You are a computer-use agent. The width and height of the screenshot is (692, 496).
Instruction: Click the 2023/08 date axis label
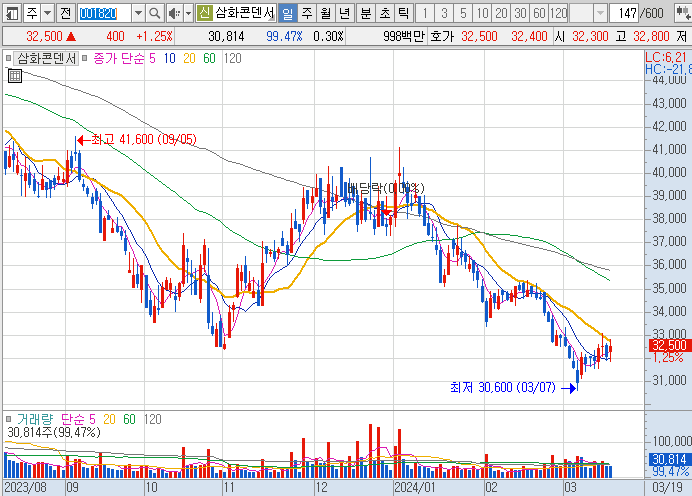click(x=25, y=488)
